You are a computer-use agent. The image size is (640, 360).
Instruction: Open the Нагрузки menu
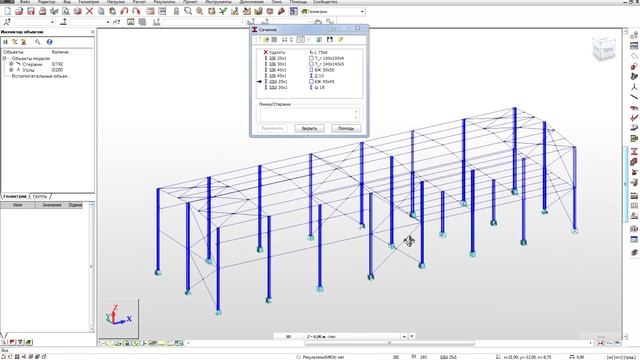pyautogui.click(x=116, y=2)
